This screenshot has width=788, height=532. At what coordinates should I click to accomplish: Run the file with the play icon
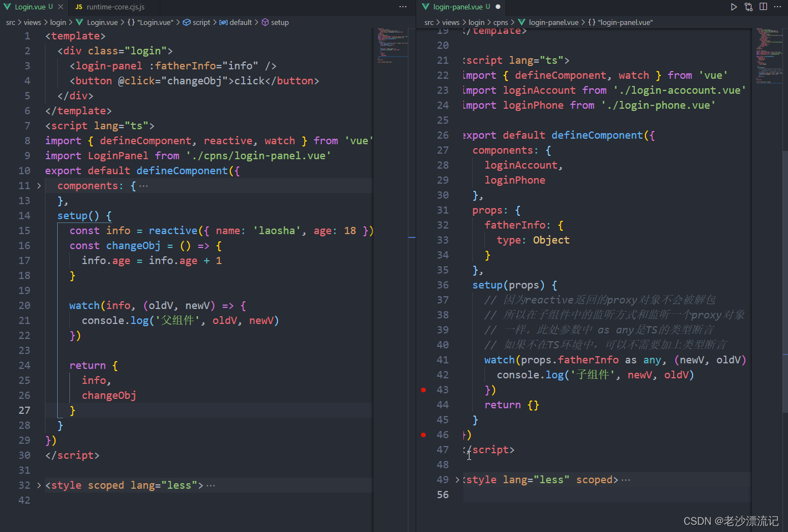(734, 7)
